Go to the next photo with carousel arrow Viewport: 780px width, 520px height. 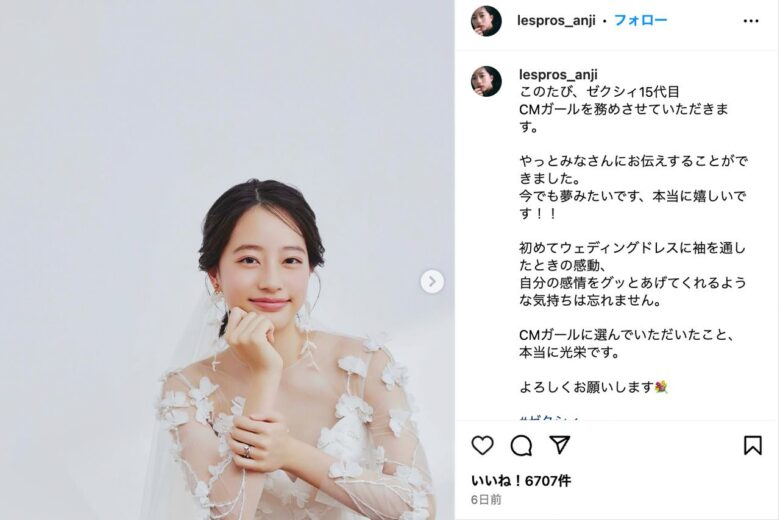(432, 282)
